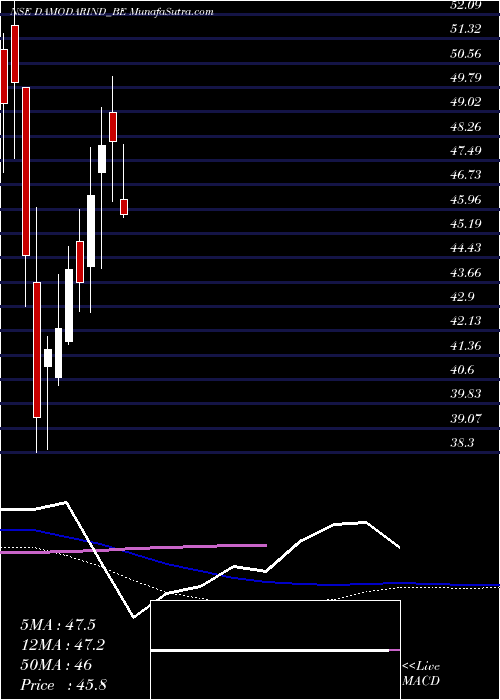Select the 44.43 price axis label

click(x=465, y=248)
